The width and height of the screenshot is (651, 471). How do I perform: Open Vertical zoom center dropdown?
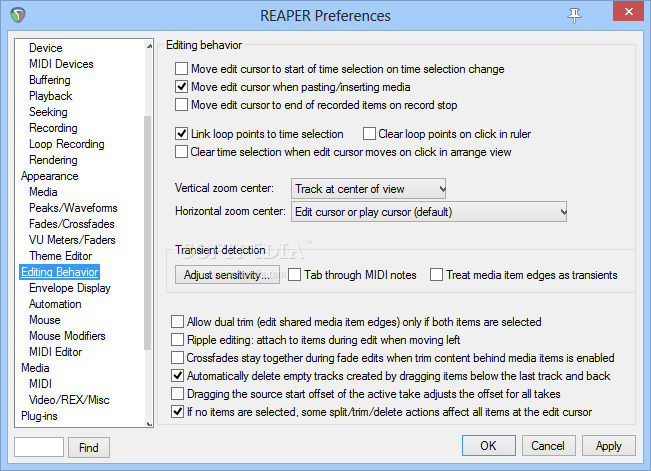(x=368, y=189)
